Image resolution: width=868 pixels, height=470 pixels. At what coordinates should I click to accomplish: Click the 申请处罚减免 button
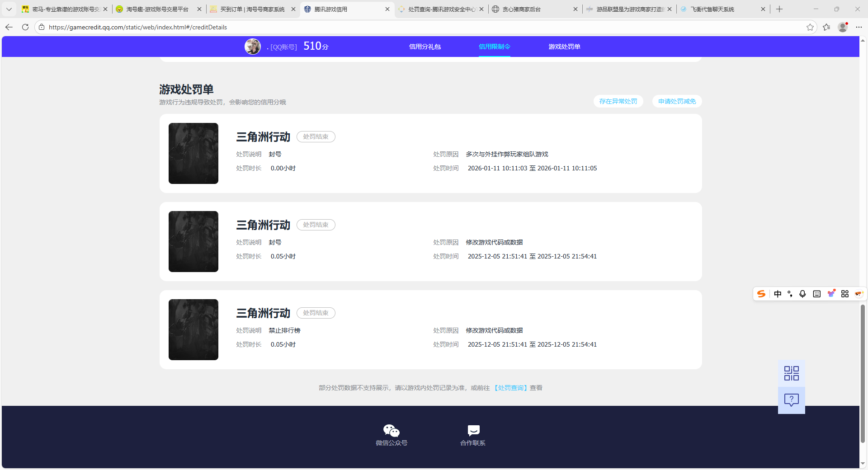(676, 101)
